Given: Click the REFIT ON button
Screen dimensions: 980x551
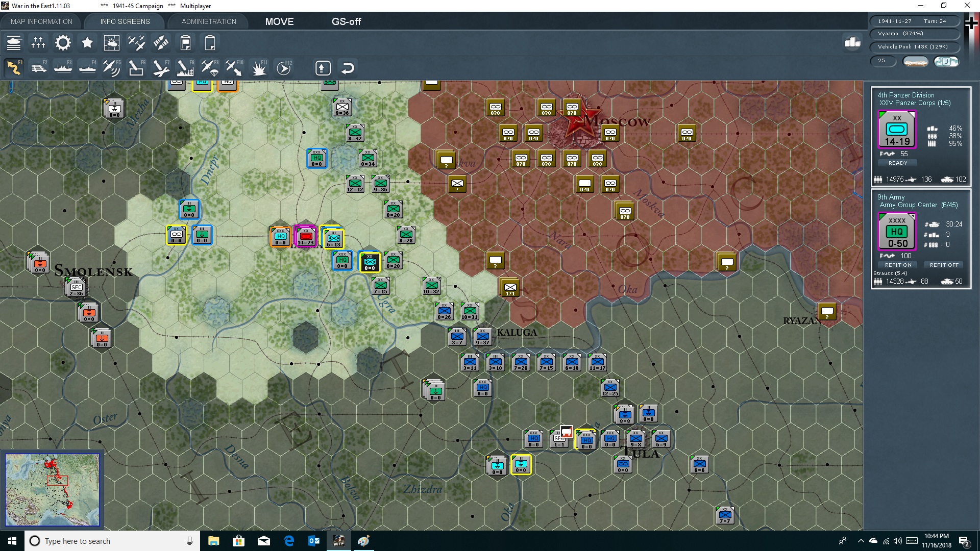Looking at the screenshot, I should tap(898, 265).
